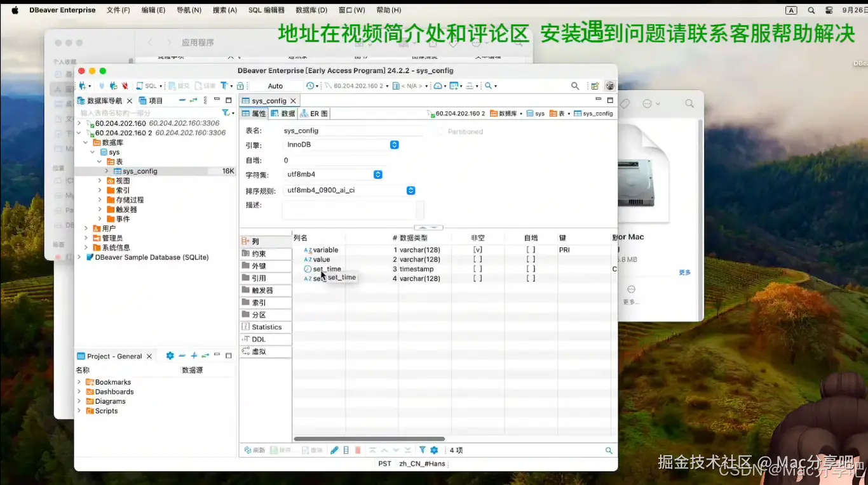The height and width of the screenshot is (485, 868).
Task: Expand the 存储过程 folder
Action: click(x=100, y=200)
